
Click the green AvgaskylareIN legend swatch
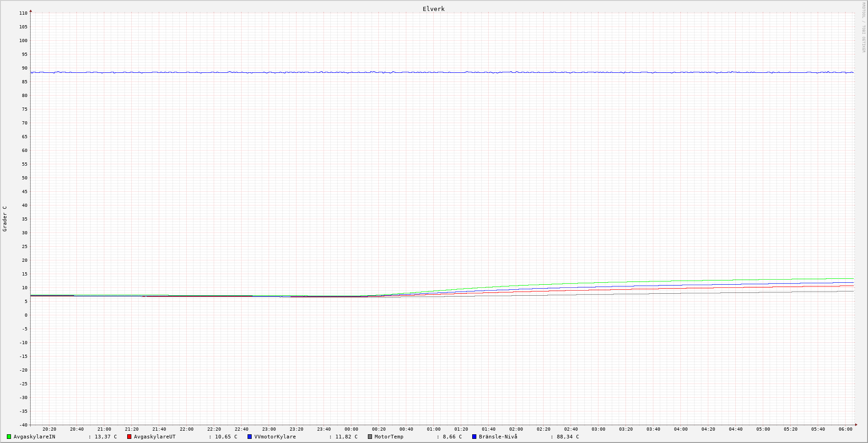[x=9, y=437]
